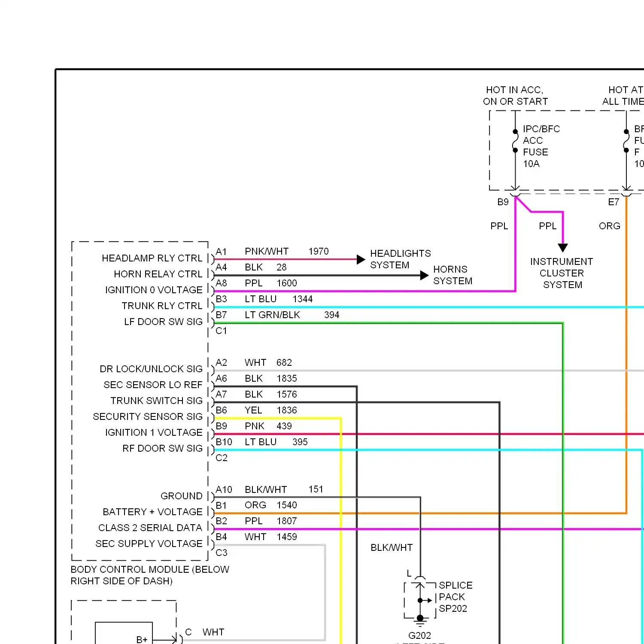The width and height of the screenshot is (644, 644).
Task: Click the arrowhead pointing to HORNS SYSTEM
Action: [424, 275]
